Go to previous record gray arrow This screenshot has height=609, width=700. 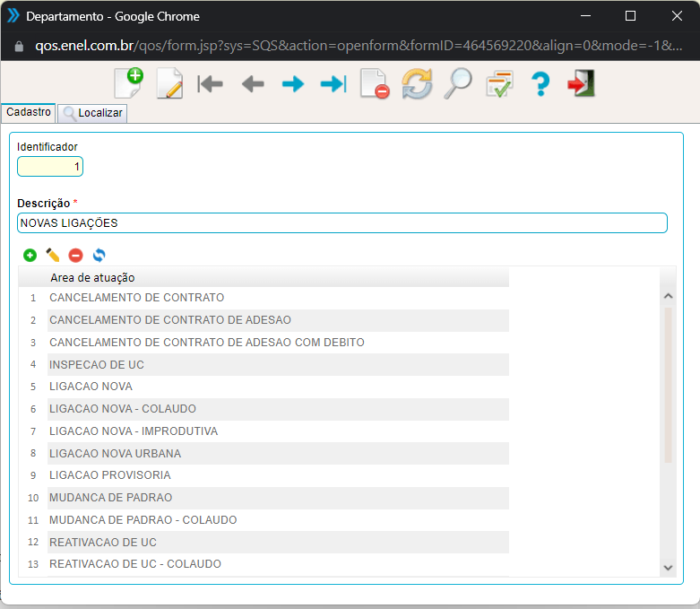point(252,84)
